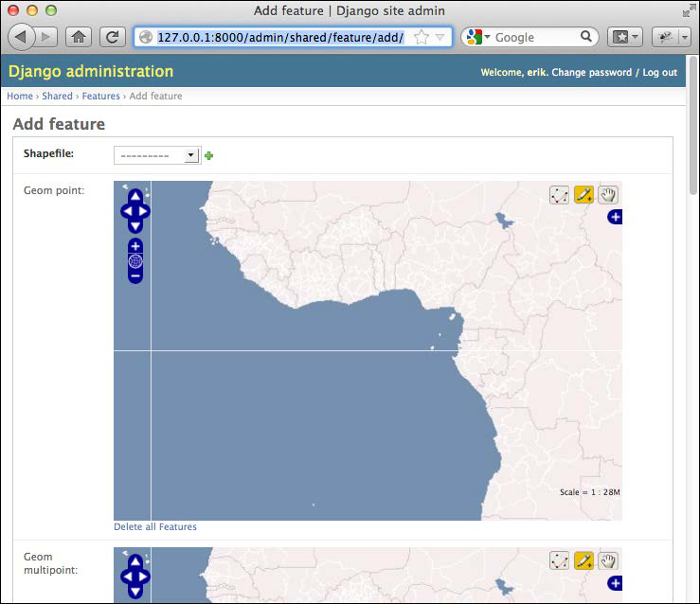Viewport: 700px width, 604px height.
Task: Click the Django administration header title
Action: coord(91,71)
